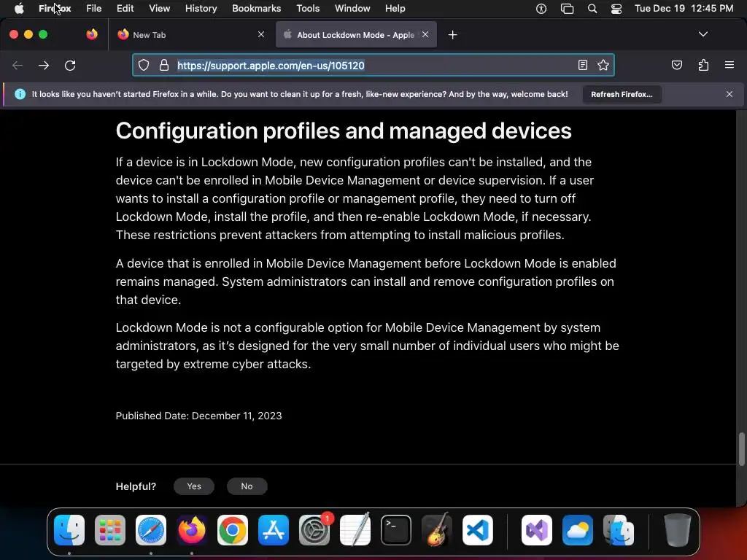Expand the list all tabs chevron

(703, 34)
